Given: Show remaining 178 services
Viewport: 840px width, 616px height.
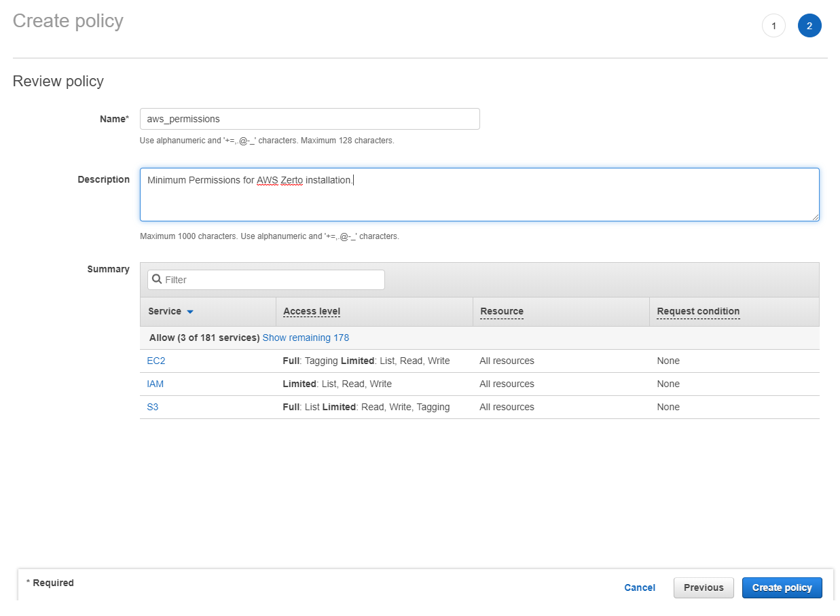Looking at the screenshot, I should tap(306, 338).
